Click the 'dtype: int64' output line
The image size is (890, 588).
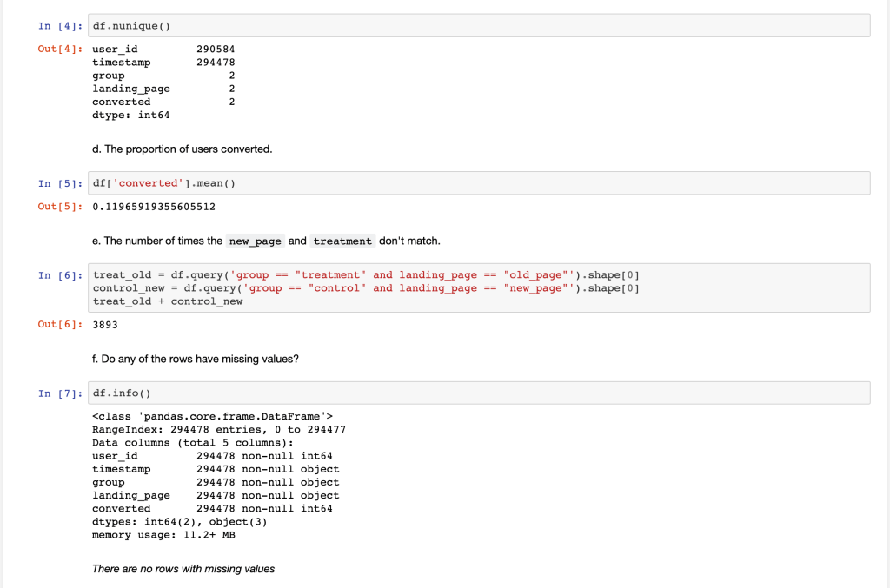pos(130,115)
